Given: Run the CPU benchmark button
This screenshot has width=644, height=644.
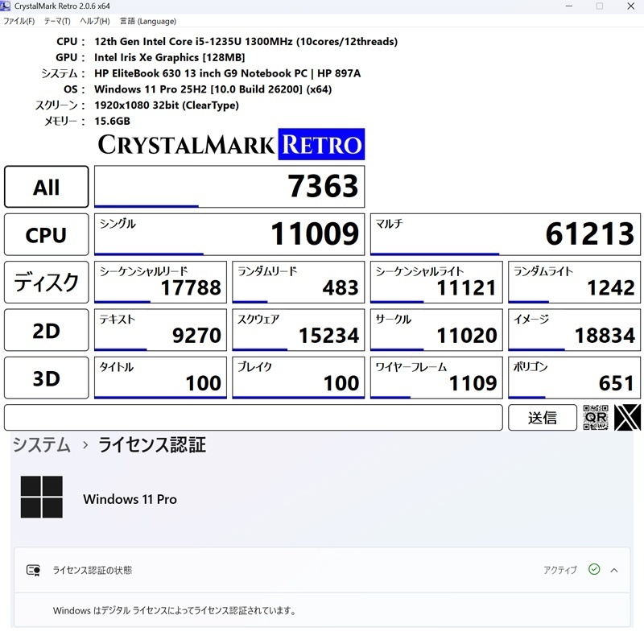Looking at the screenshot, I should [x=47, y=234].
